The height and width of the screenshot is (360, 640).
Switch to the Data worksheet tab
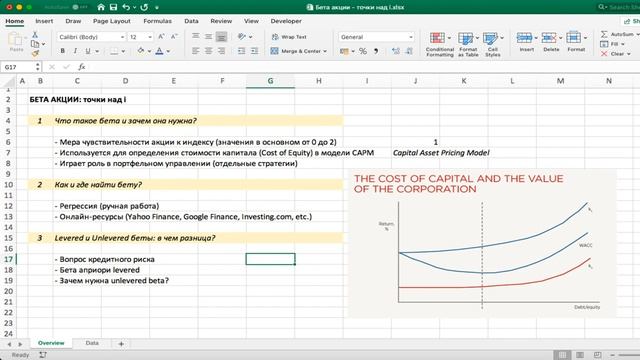click(92, 343)
